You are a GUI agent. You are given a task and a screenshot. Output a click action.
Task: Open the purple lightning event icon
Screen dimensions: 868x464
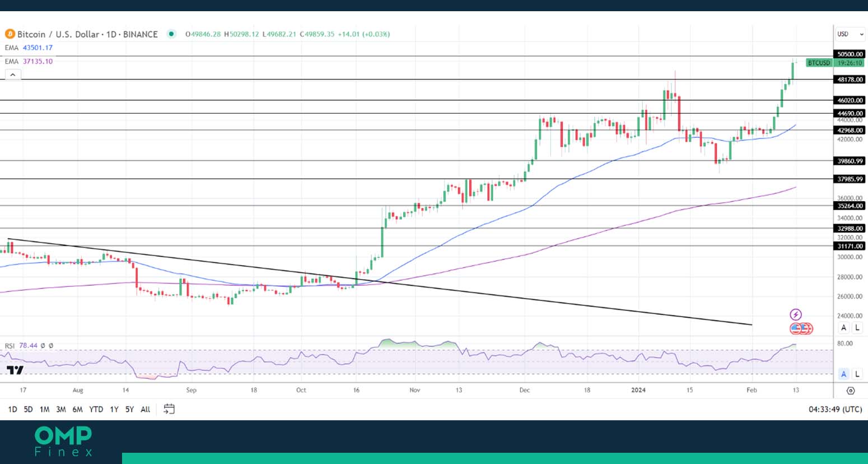(x=796, y=315)
